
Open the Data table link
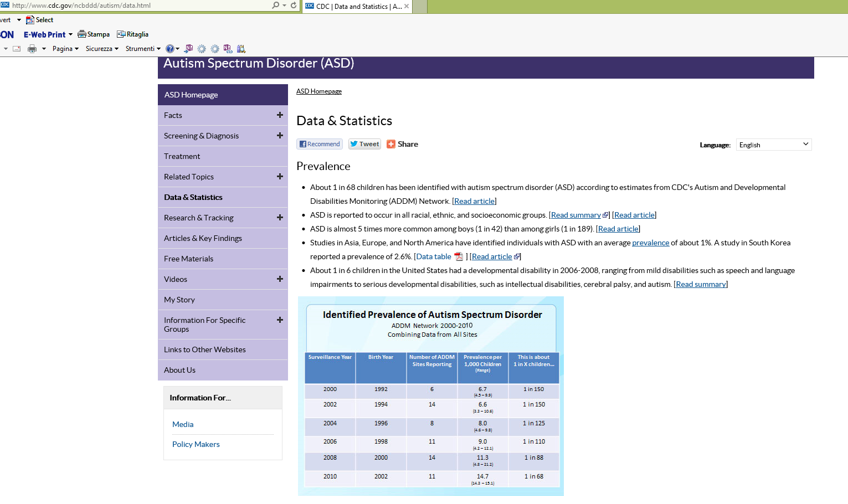click(x=434, y=256)
